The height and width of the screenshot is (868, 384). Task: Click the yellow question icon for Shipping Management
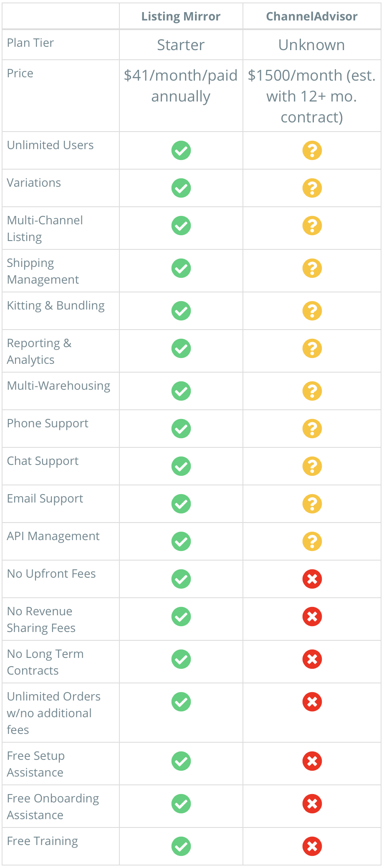pyautogui.click(x=312, y=268)
